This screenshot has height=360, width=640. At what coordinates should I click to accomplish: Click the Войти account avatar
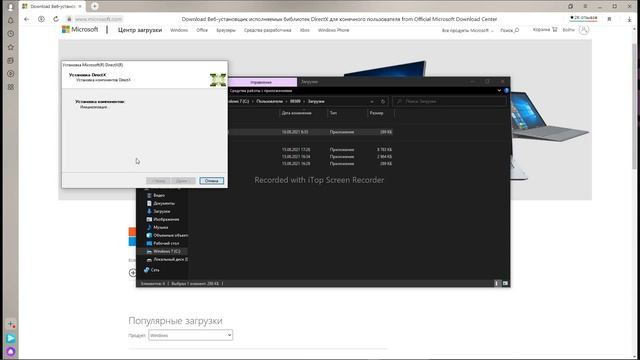click(584, 30)
